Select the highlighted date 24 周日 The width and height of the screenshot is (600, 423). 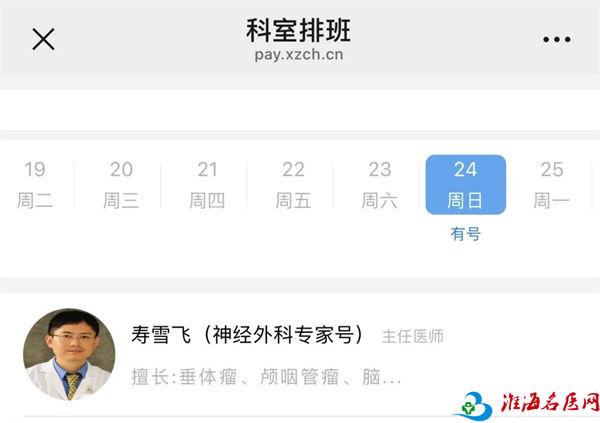[466, 185]
